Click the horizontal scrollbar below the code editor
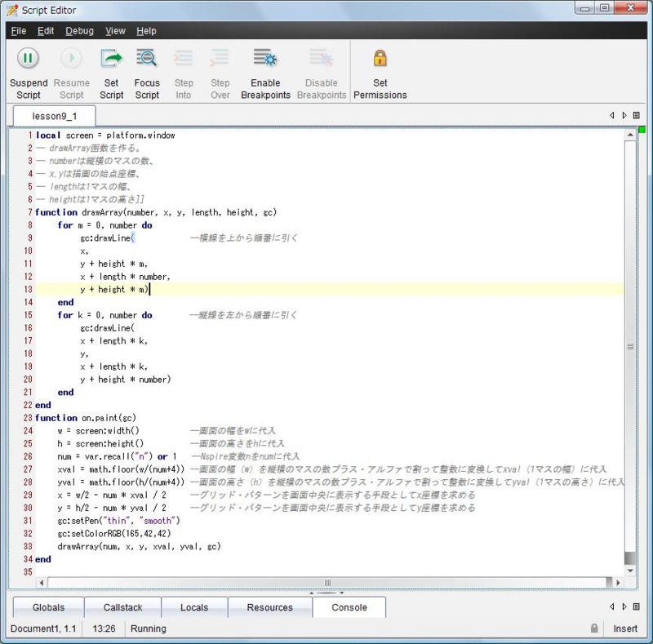 point(326,583)
